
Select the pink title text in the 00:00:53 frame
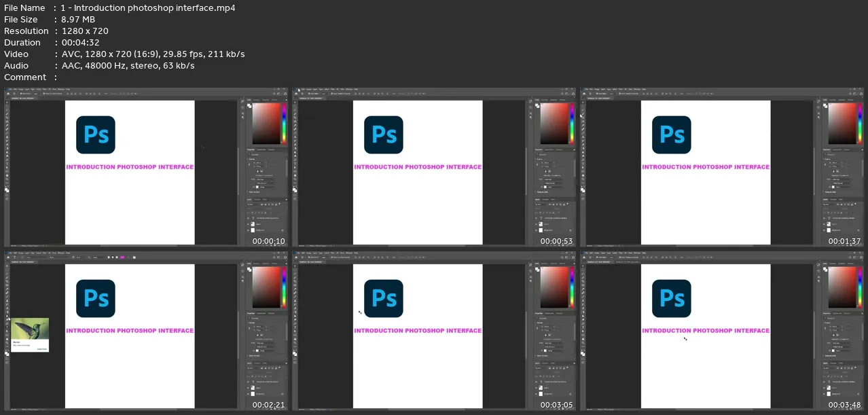click(418, 166)
